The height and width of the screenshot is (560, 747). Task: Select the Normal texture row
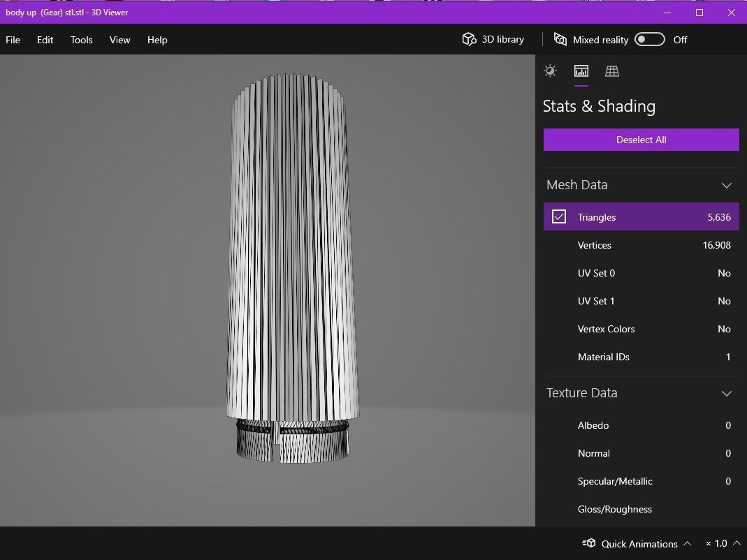click(x=641, y=453)
